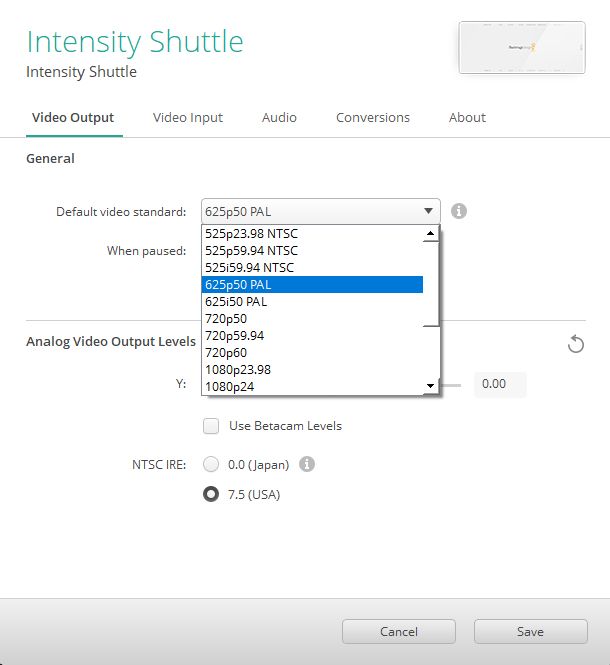Screen dimensions: 610x665
Task: Click the info icon next to 0.0 (Japan)
Action: [x=308, y=464]
